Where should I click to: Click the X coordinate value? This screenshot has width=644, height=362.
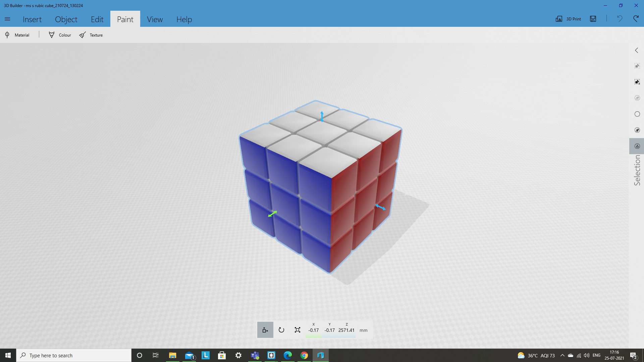pos(313,330)
